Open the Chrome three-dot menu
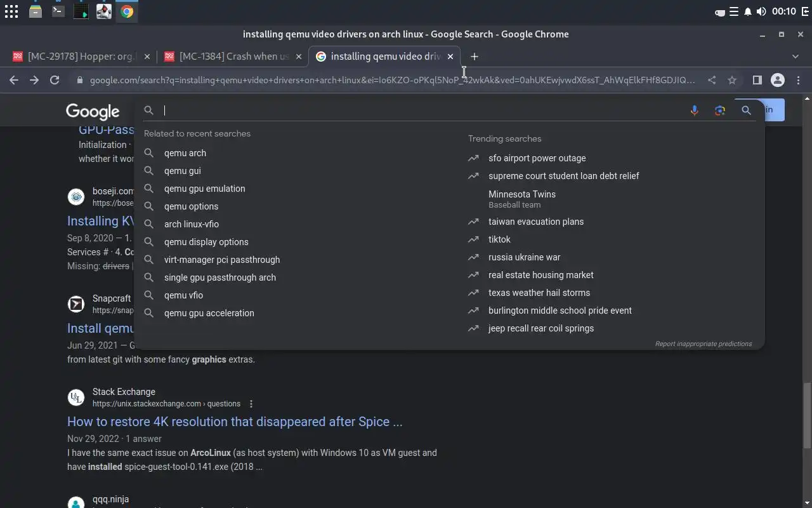Viewport: 812px width, 508px height. 799,80
